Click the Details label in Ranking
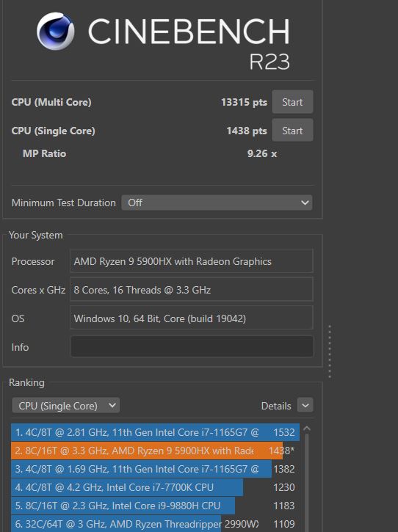The height and width of the screenshot is (532, 398). tap(276, 406)
